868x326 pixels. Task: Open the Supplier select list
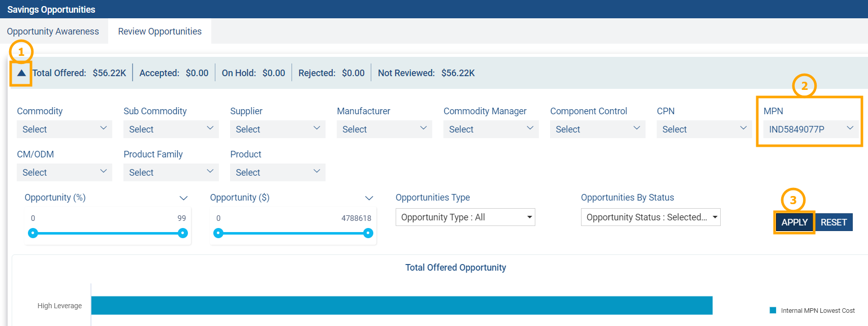pyautogui.click(x=277, y=129)
